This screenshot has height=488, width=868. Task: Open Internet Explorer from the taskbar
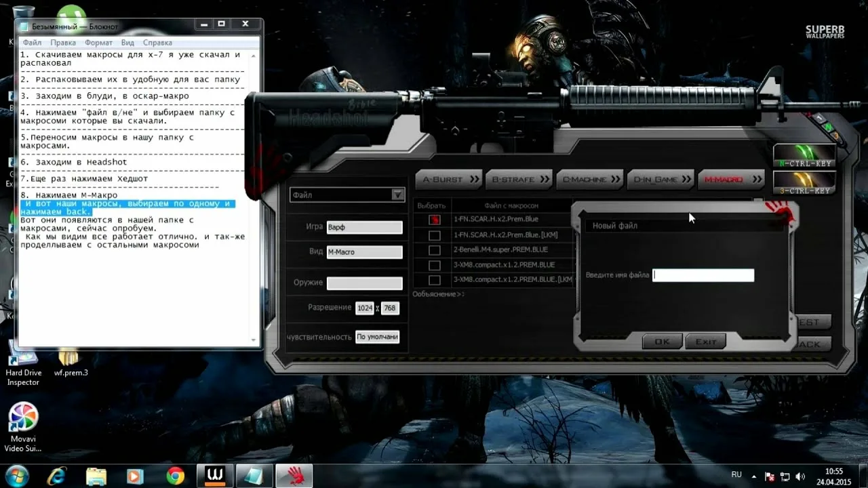click(x=58, y=476)
